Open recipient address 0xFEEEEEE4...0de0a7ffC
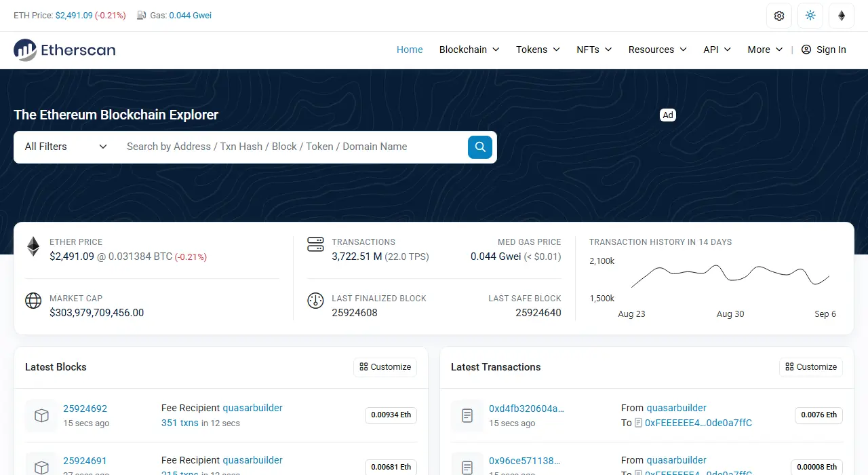 [698, 423]
